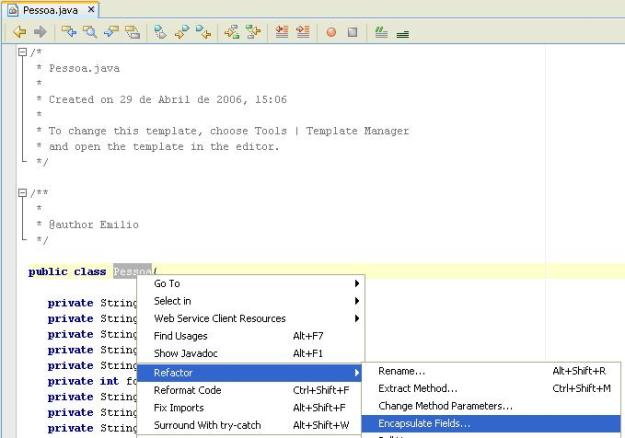Choose Encapsulate Fields from Refactor submenu
This screenshot has height=438, width=625.
click(x=424, y=424)
